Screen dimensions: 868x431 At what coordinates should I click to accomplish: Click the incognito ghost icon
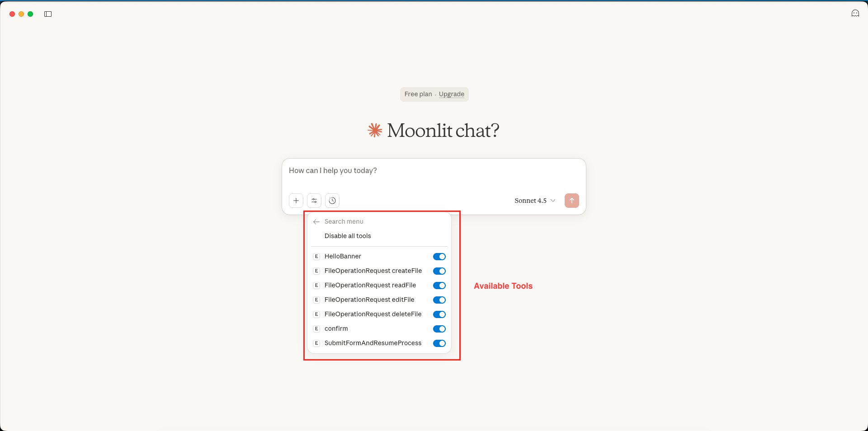[855, 14]
